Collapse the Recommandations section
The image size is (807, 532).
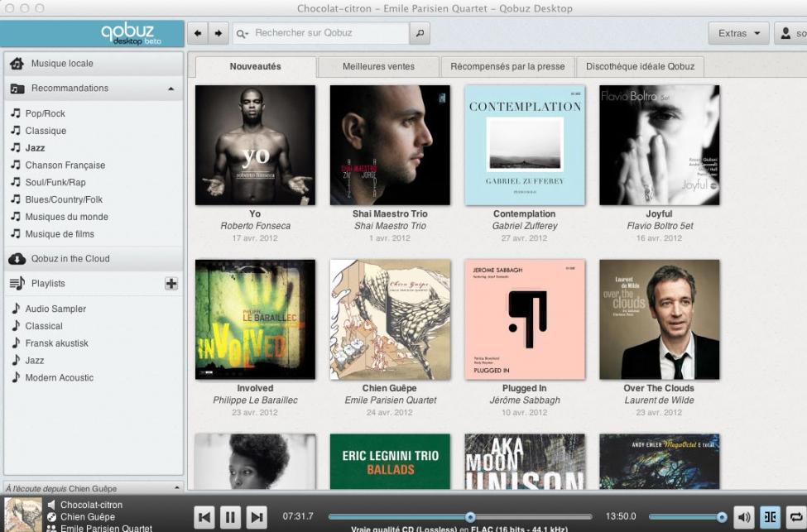point(171,89)
